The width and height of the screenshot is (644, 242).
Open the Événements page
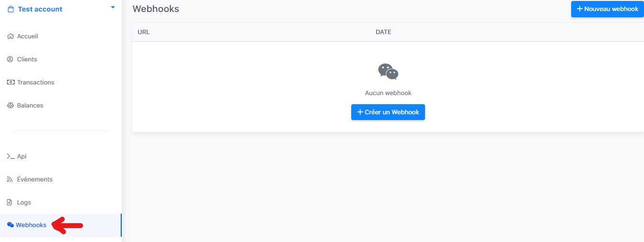[x=34, y=180]
